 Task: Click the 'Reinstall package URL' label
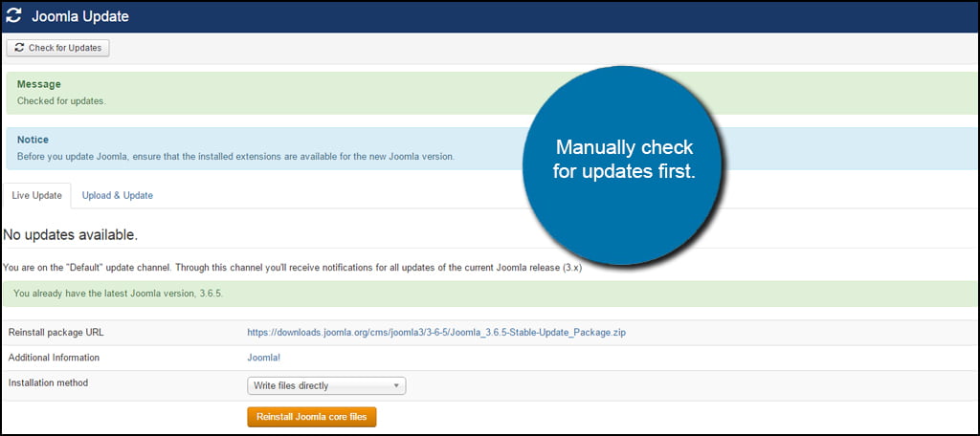pyautogui.click(x=56, y=333)
